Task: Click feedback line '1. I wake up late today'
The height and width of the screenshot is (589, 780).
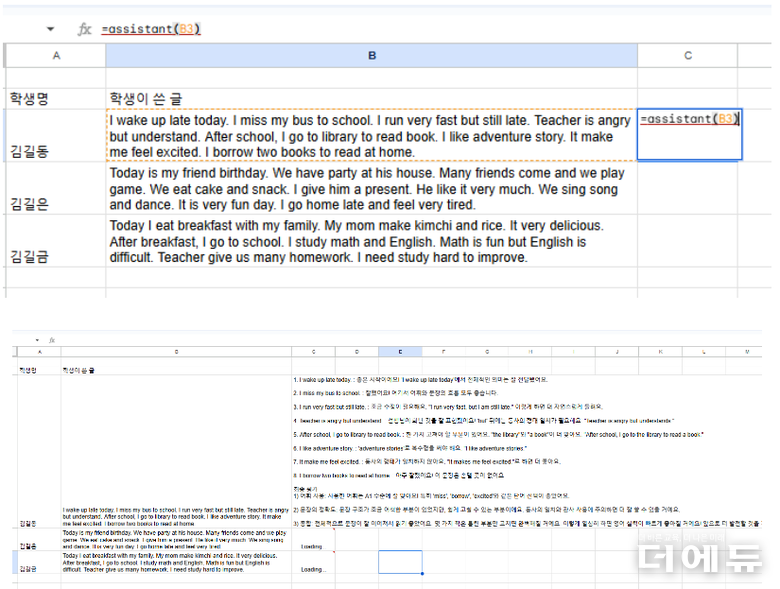Action: pos(420,380)
